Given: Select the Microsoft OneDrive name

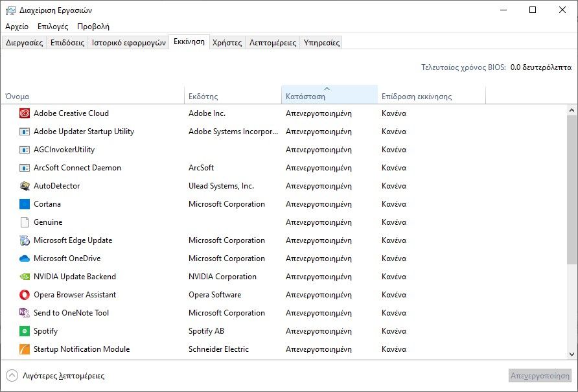Looking at the screenshot, I should (x=67, y=259).
